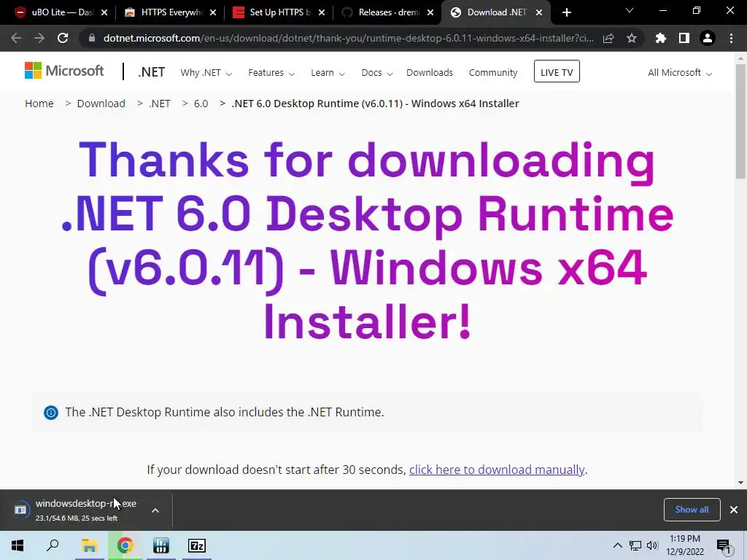Bookmark this page with star icon
747x560 pixels.
point(632,38)
